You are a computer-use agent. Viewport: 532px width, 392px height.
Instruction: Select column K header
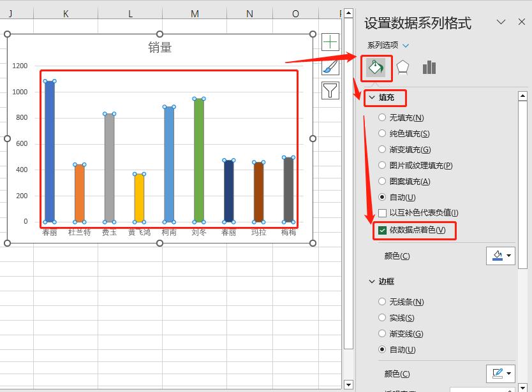tap(66, 13)
